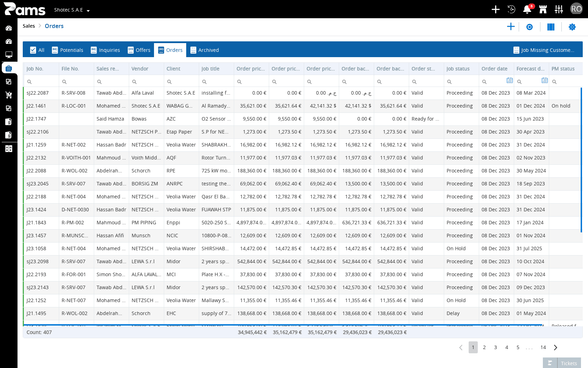
Task: Go to the next page arrow
Action: point(555,347)
